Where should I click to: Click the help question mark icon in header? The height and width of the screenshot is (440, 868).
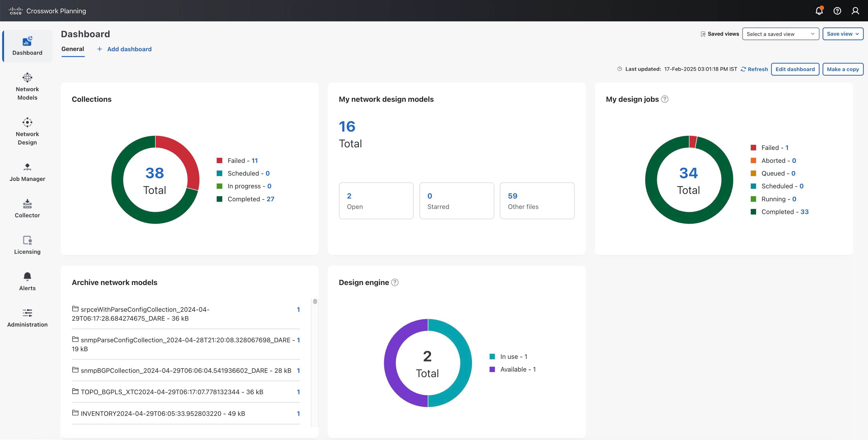tap(837, 11)
